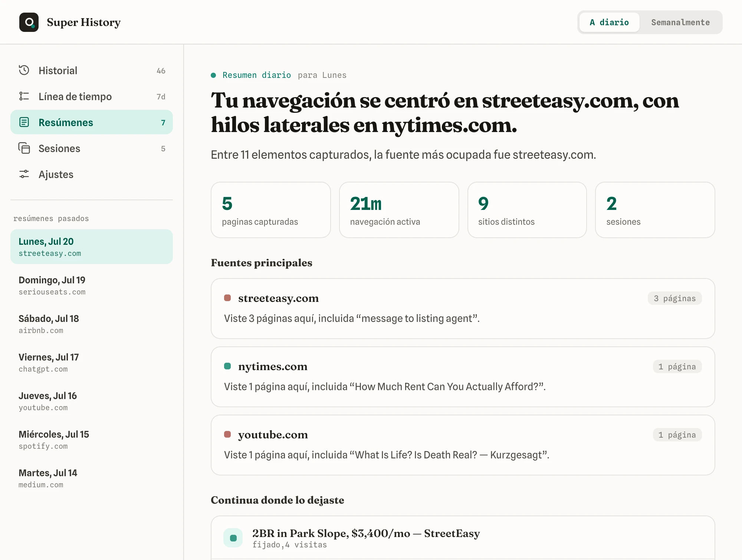Click the seriouseats.com subtitle

click(52, 292)
